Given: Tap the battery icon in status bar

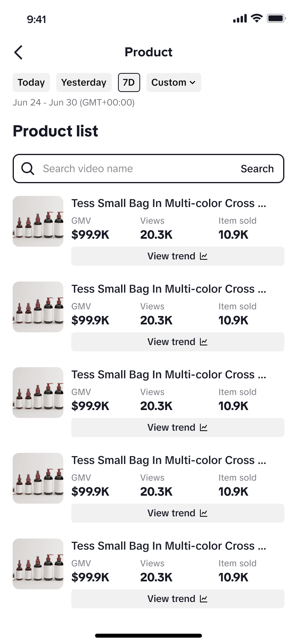Looking at the screenshot, I should 276,18.
